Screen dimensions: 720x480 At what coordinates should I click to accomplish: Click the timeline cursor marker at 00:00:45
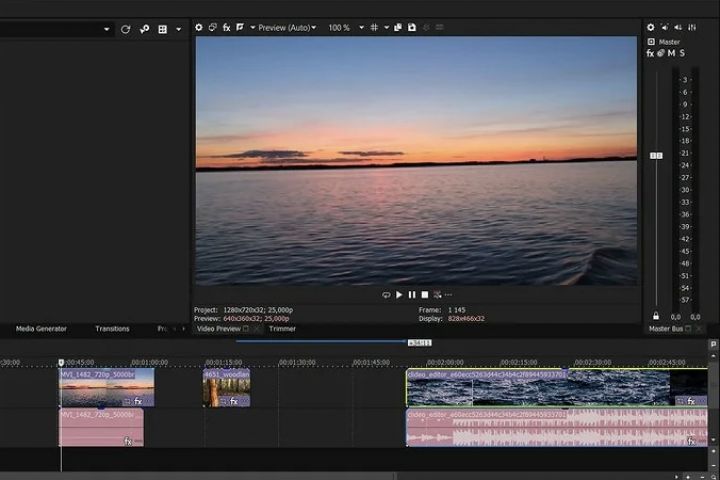click(61, 363)
